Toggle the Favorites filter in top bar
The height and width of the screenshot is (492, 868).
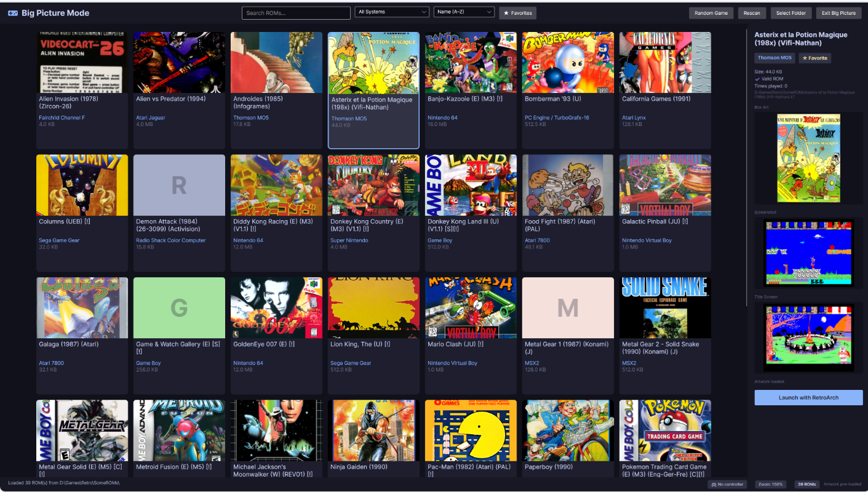click(517, 13)
